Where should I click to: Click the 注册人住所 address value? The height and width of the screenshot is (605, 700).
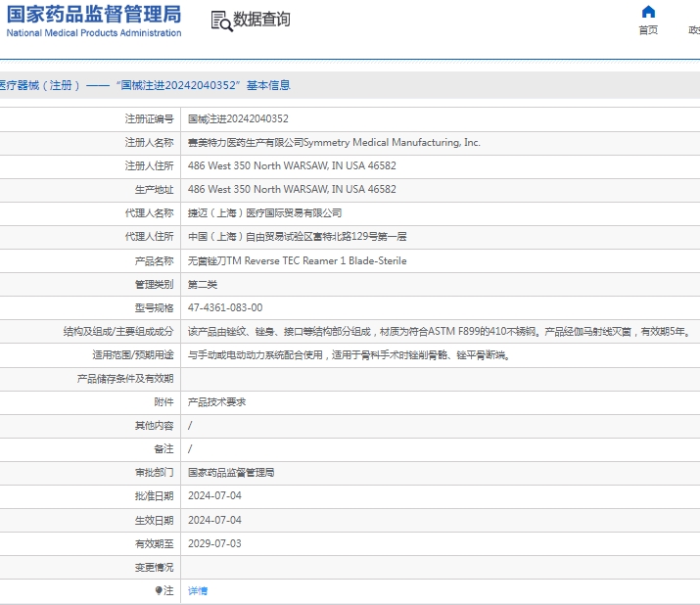point(292,165)
